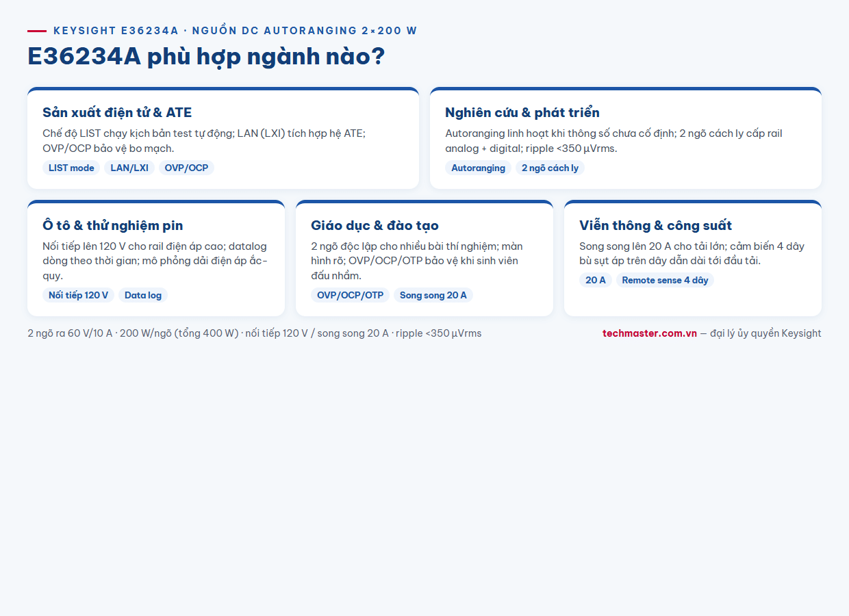Click the 'OVP/OCP' tag
Screen dimensions: 849x616
[x=186, y=168]
